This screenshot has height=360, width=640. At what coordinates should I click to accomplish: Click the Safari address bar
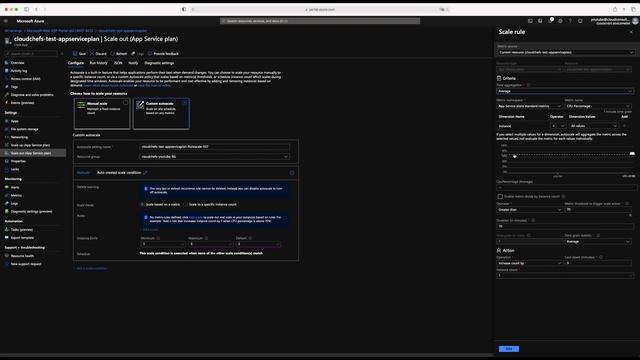[x=320, y=9]
